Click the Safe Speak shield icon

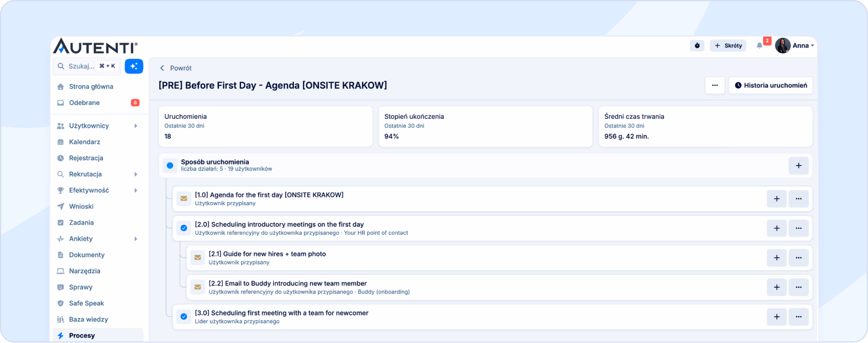click(x=61, y=303)
